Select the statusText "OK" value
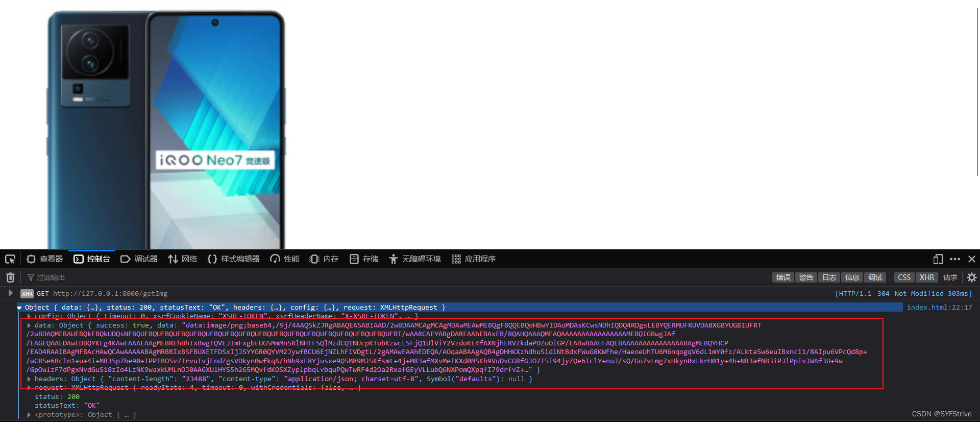Viewport: 980px width, 422px height. [x=92, y=406]
